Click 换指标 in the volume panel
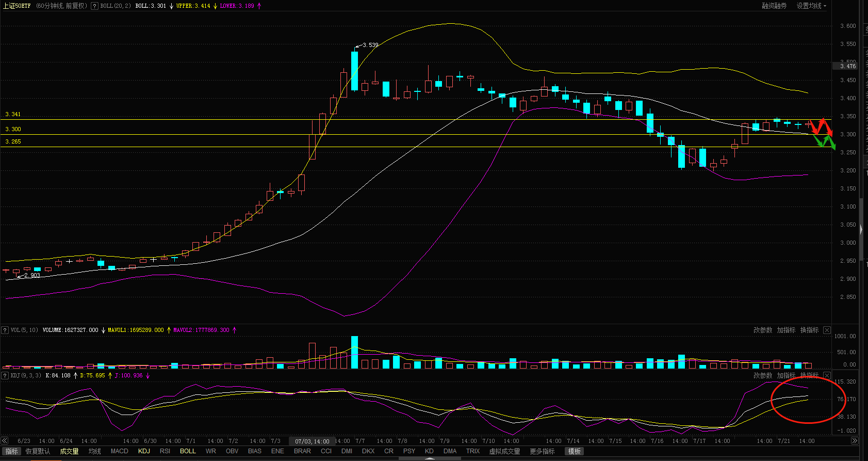868x461 pixels. (809, 330)
